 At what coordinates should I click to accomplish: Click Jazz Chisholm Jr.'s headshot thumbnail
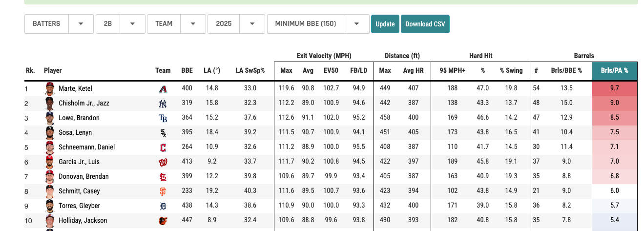pos(50,104)
